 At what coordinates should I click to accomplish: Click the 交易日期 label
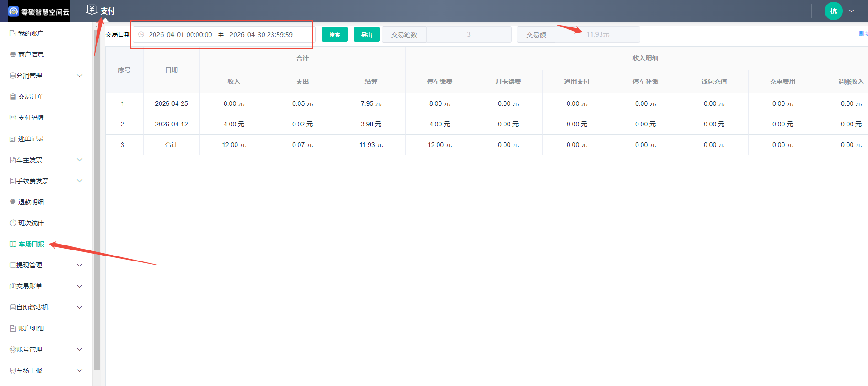(x=118, y=34)
